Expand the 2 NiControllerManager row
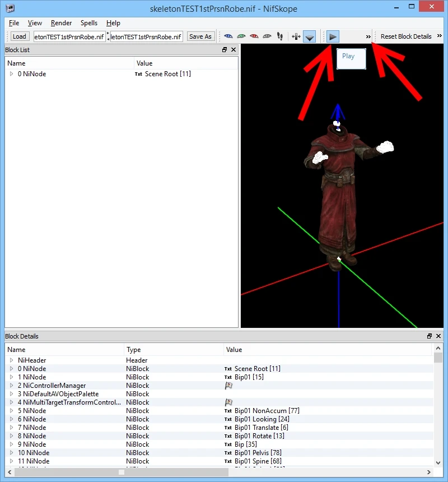The height and width of the screenshot is (482, 448). coord(11,386)
